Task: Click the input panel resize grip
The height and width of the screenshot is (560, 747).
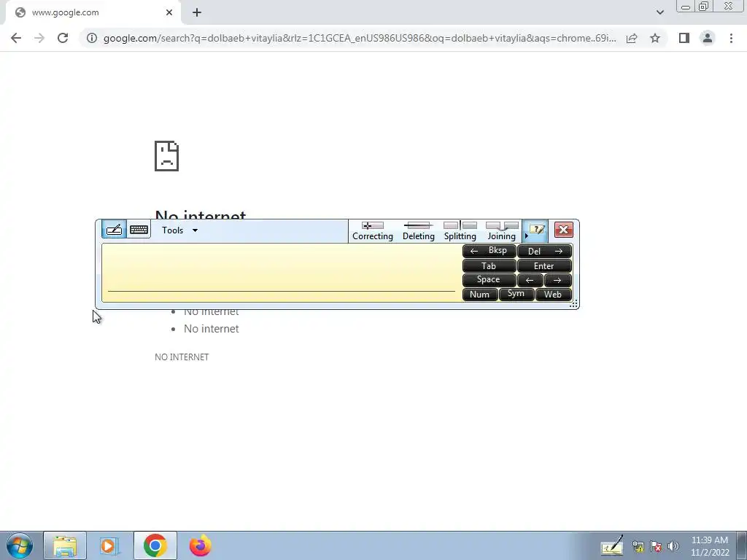Action: click(573, 303)
